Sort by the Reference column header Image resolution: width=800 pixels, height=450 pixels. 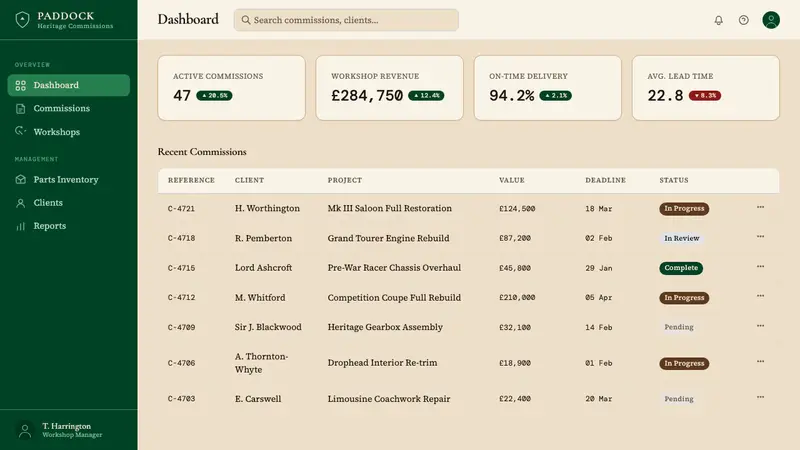point(191,180)
